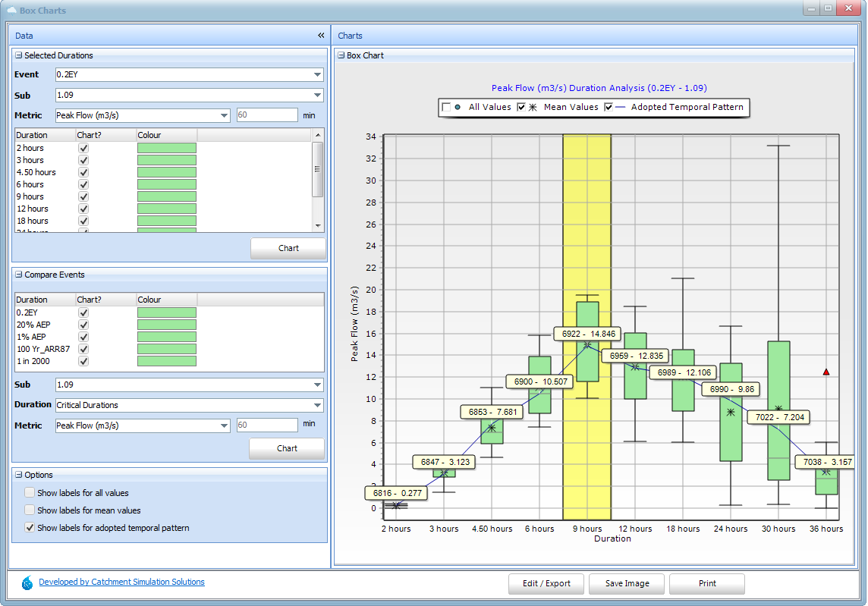Screen dimensions: 868x606
Task: Open the Metric dropdown in Selected Durations
Action: pyautogui.click(x=224, y=115)
